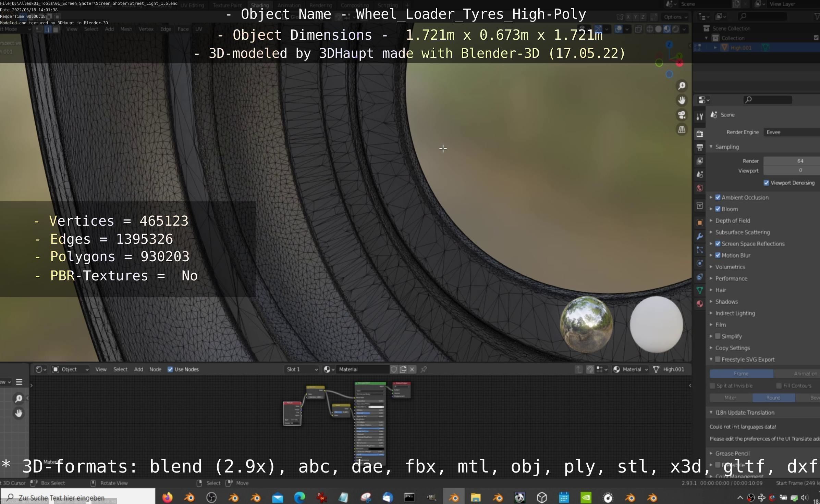Click the node editor pin icon
Image resolution: width=820 pixels, height=504 pixels.
424,369
